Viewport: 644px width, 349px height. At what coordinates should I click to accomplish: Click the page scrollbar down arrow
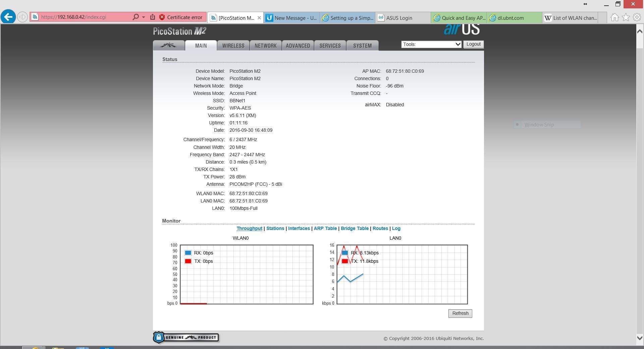pyautogui.click(x=639, y=338)
